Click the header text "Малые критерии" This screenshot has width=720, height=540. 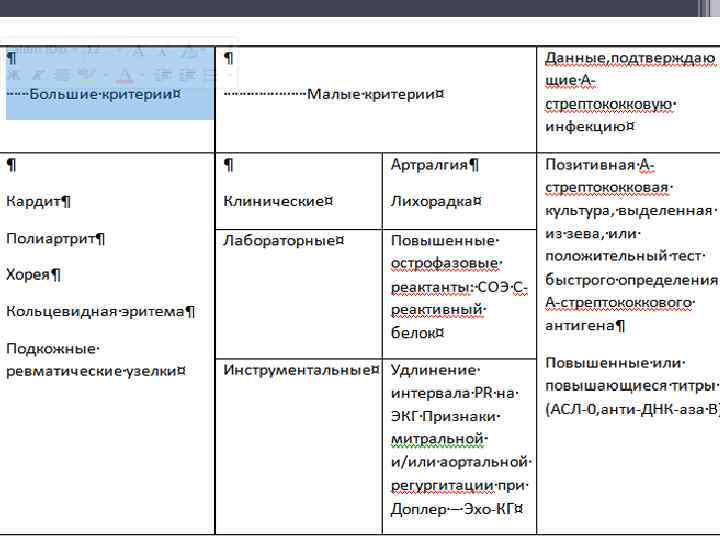(371, 95)
